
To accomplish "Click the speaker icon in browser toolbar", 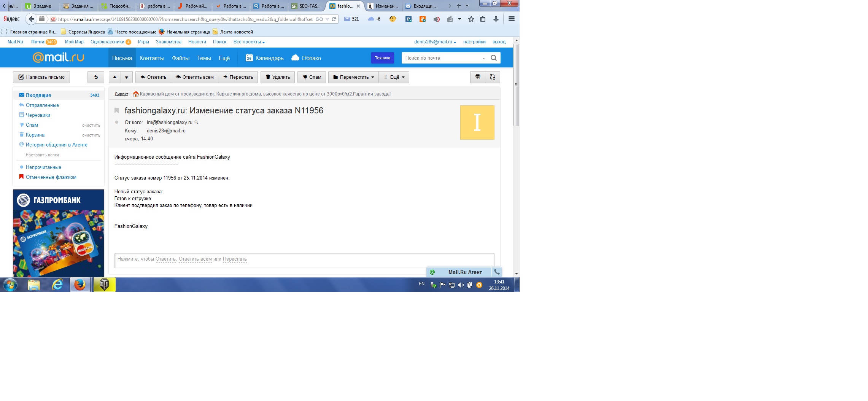I will click(436, 19).
